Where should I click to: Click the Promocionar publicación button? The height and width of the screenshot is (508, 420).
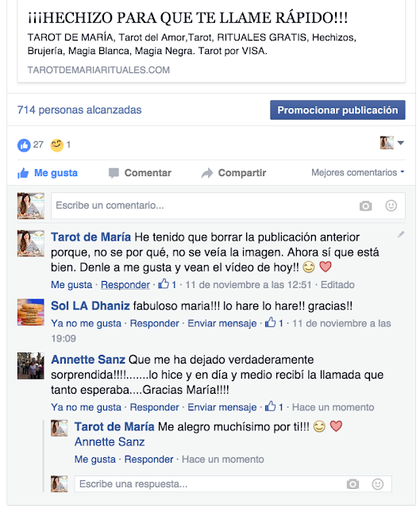pos(337,110)
